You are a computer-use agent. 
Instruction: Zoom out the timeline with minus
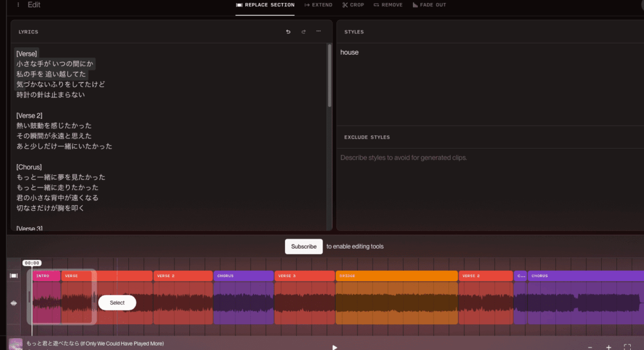pos(590,347)
